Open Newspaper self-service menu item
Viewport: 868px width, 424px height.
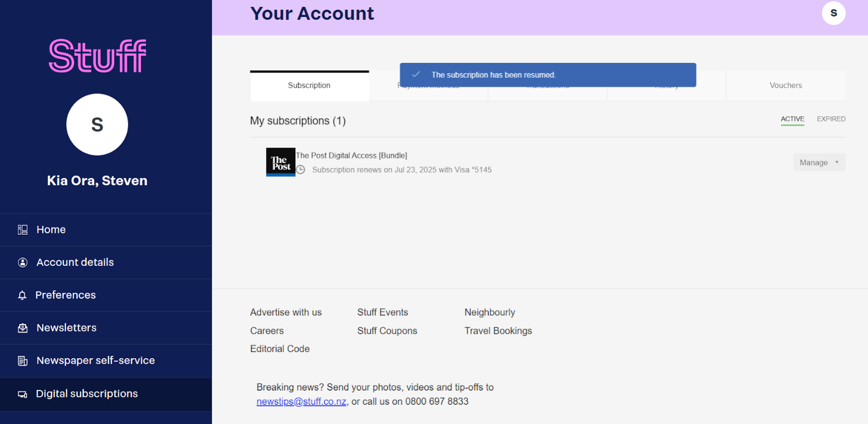click(x=106, y=361)
